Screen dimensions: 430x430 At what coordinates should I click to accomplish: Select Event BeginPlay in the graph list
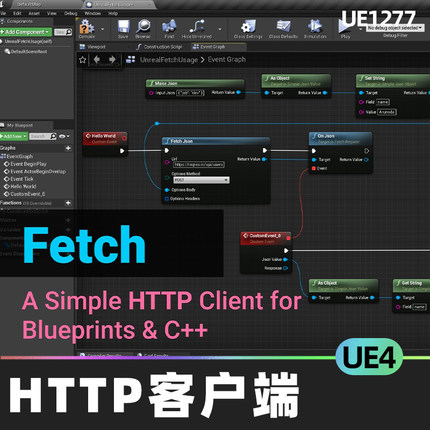click(x=25, y=164)
